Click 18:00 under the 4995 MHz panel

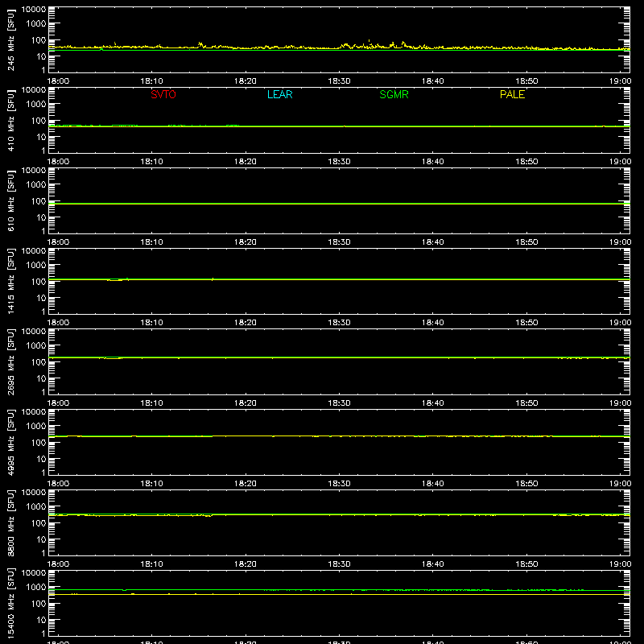pyautogui.click(x=58, y=484)
